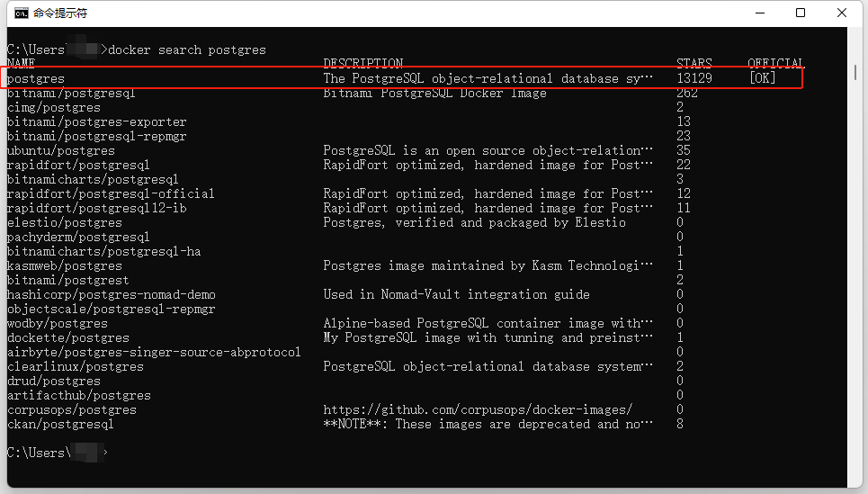The image size is (868, 494).
Task: Click the Command Prompt title bar icon
Action: (21, 13)
